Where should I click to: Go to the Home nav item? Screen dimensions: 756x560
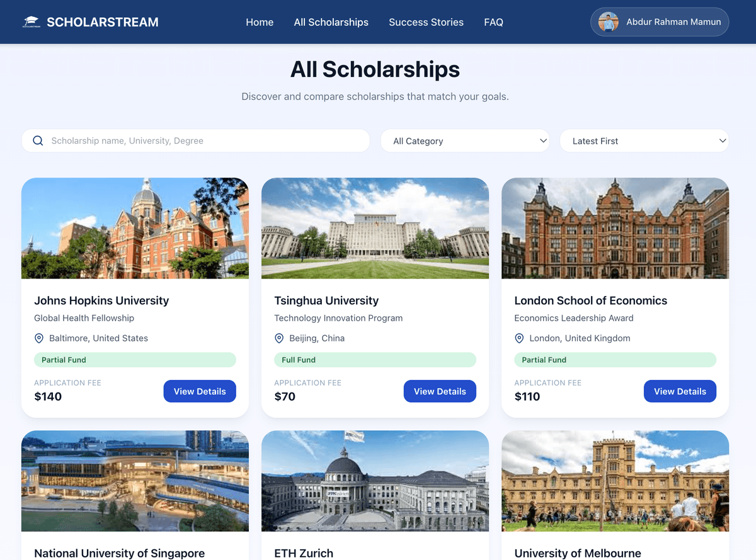[260, 22]
